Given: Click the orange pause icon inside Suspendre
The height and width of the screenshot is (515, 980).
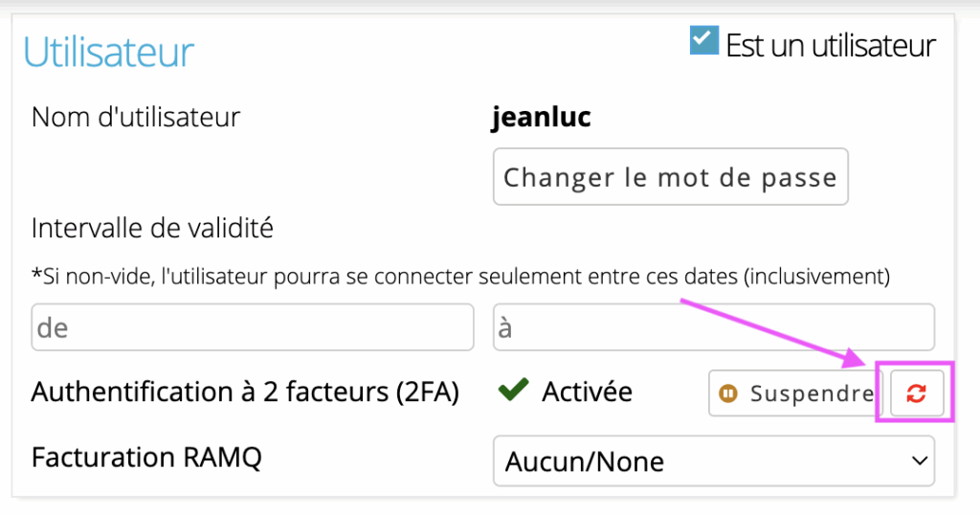Looking at the screenshot, I should click(x=728, y=393).
